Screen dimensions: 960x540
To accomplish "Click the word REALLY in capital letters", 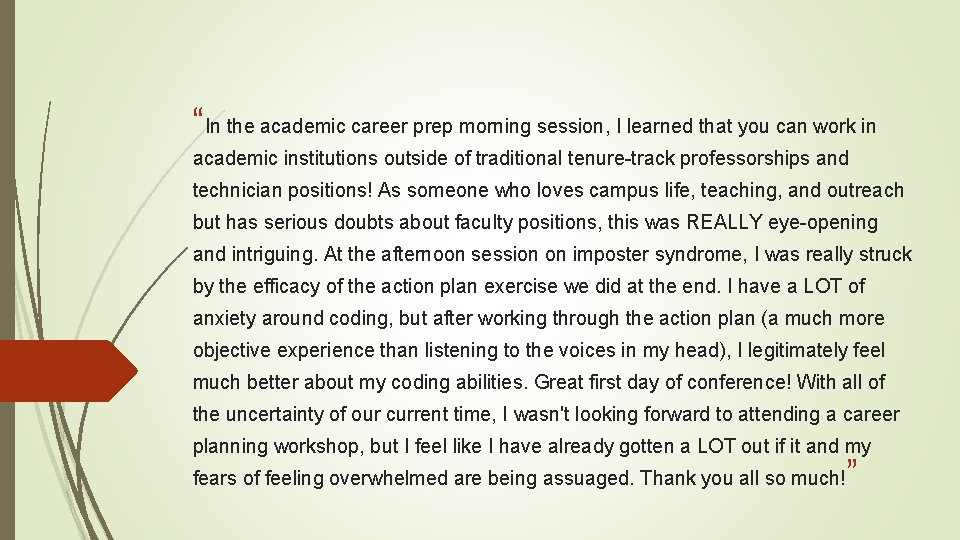I will pos(724,222).
